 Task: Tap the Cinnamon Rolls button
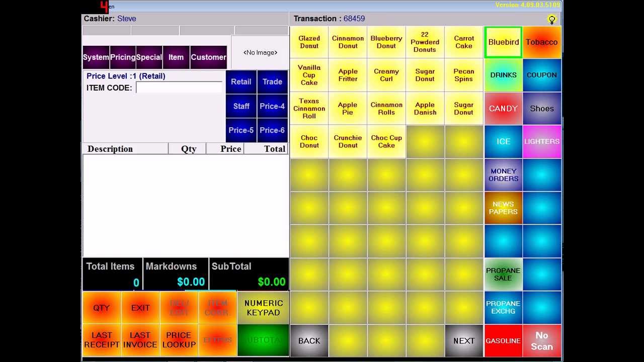[386, 108]
